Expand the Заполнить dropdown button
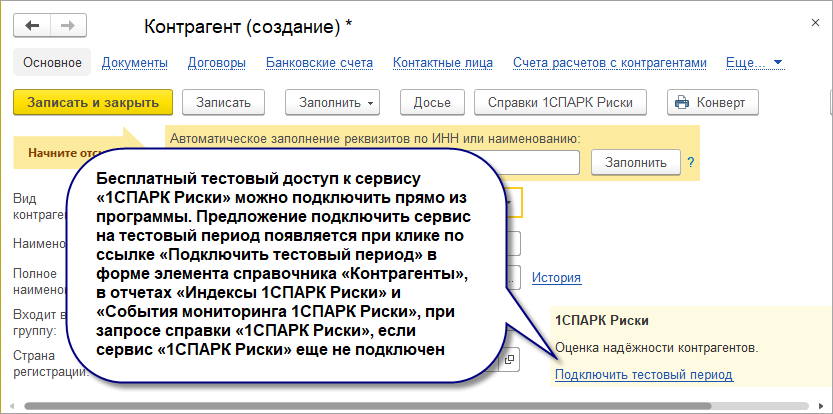 coord(333,103)
